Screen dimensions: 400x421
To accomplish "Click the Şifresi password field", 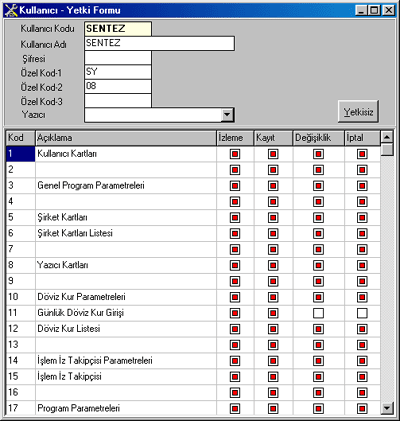I will tap(118, 58).
